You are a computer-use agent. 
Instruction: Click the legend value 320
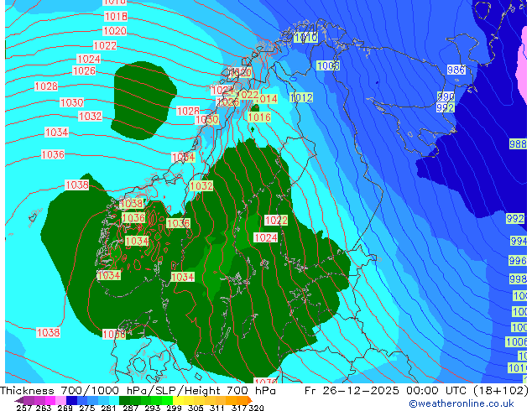(256, 408)
